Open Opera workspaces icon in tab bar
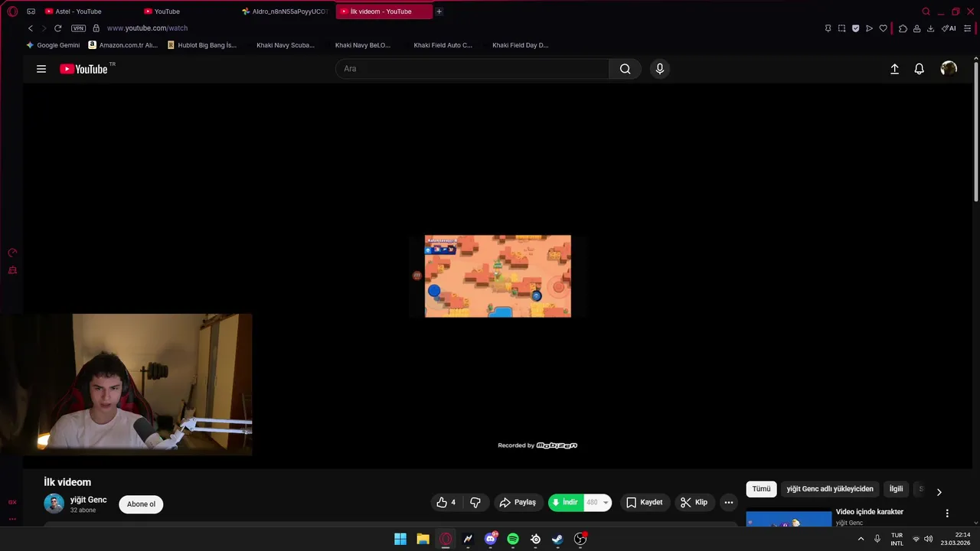The height and width of the screenshot is (551, 980). click(x=31, y=11)
